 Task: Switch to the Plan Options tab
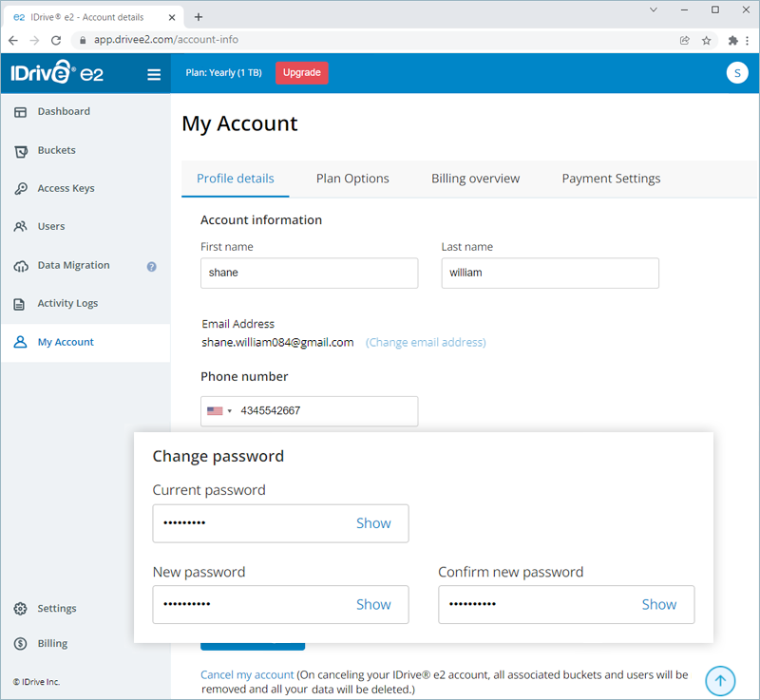[x=351, y=179]
